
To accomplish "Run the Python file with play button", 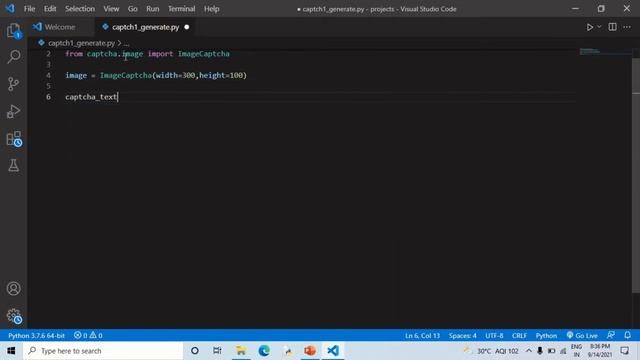I will pos(589,27).
